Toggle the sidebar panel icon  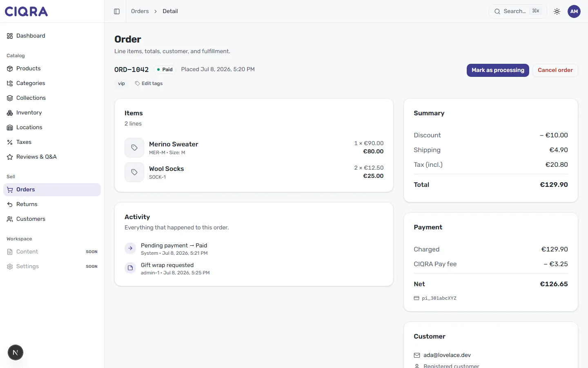coord(117,11)
